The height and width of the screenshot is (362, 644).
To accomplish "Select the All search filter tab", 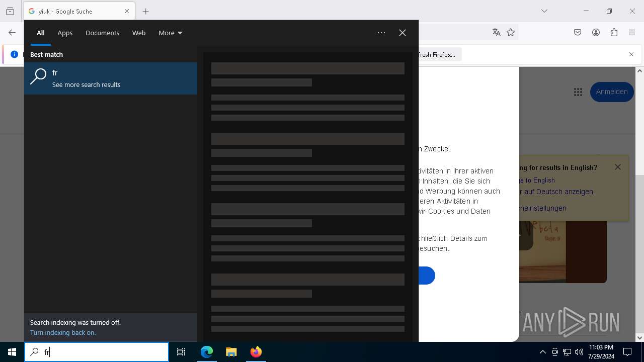I will [x=41, y=33].
